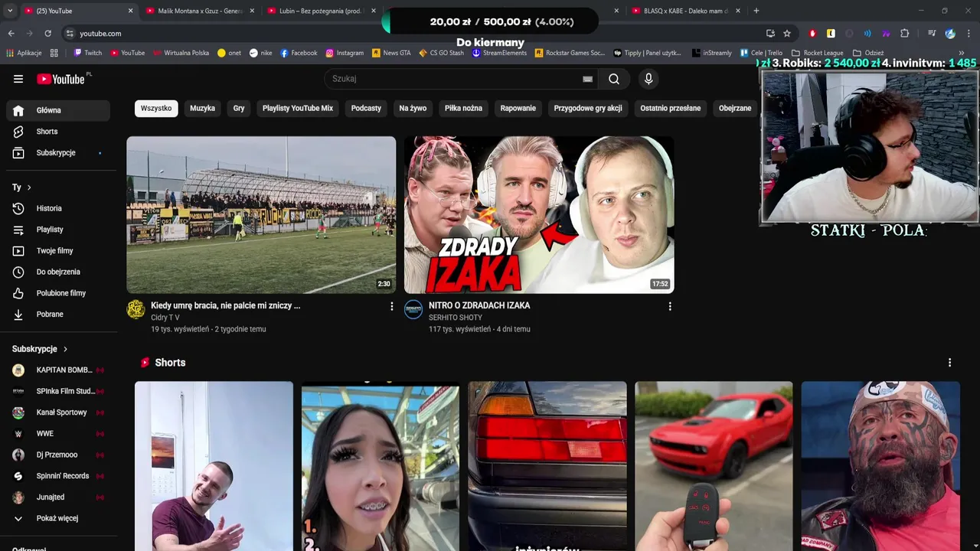Open Pobrane downloads in the sidebar
The image size is (980, 551).
[58, 315]
